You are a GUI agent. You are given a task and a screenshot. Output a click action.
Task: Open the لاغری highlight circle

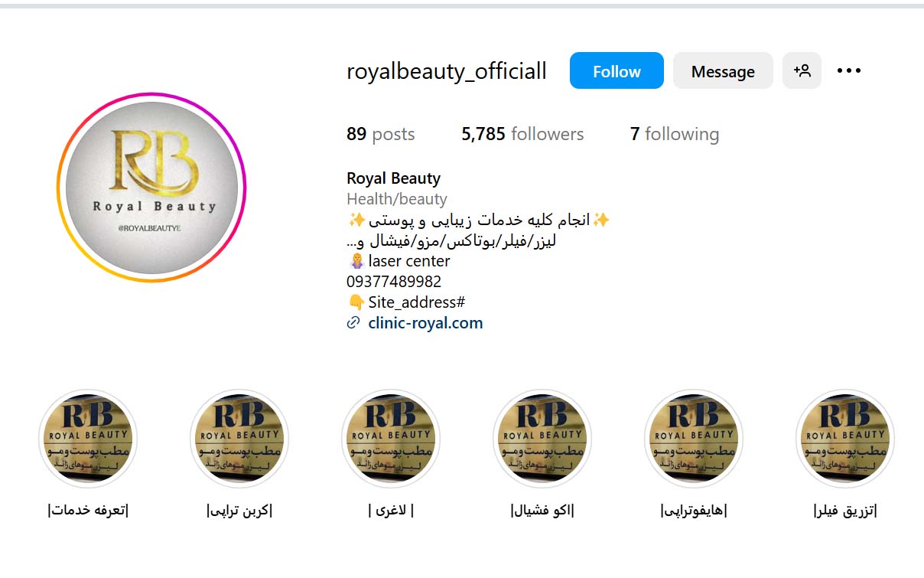[391, 439]
